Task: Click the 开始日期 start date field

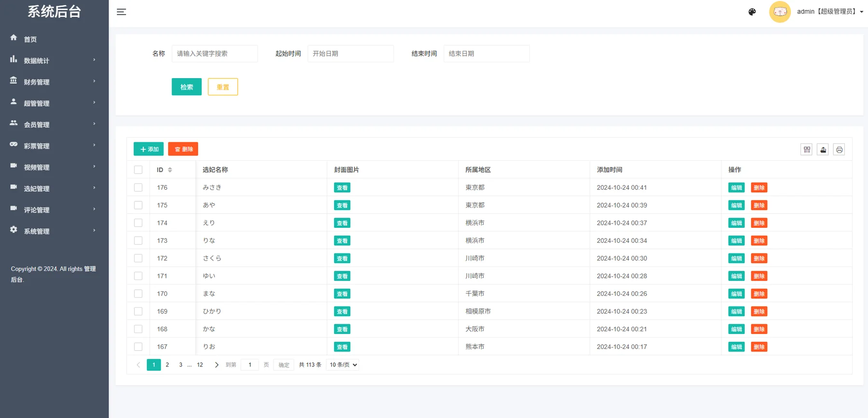Action: point(351,54)
